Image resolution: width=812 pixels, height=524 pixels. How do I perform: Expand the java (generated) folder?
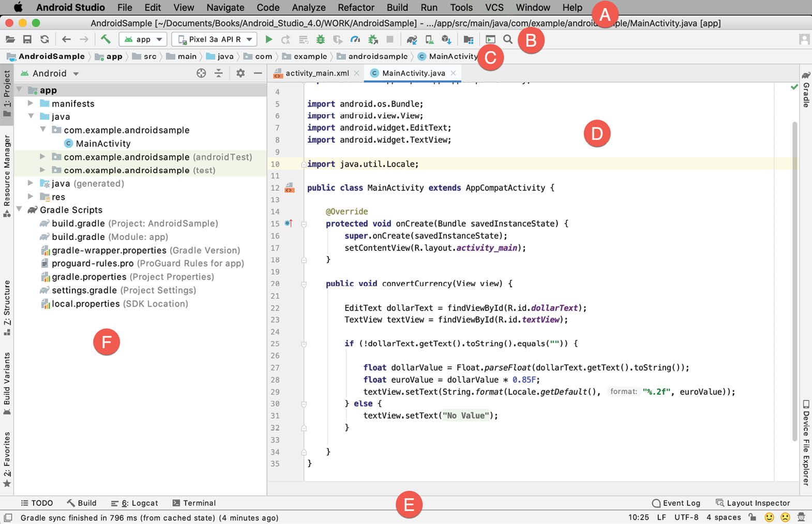(x=31, y=183)
